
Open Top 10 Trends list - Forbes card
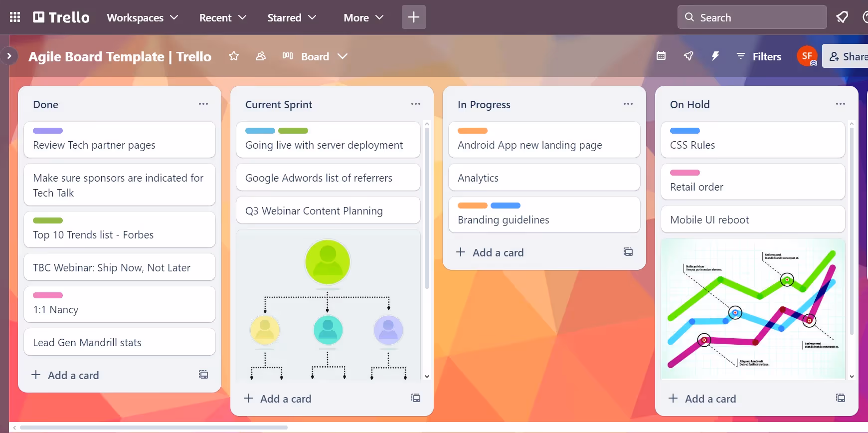click(x=120, y=229)
